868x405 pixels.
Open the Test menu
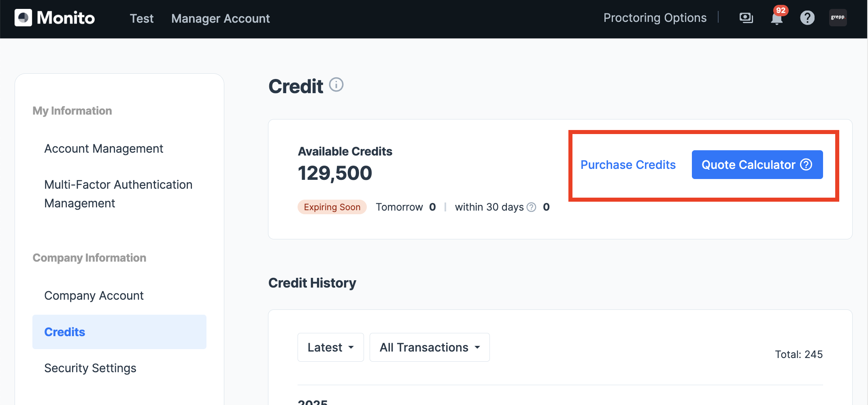coord(141,19)
